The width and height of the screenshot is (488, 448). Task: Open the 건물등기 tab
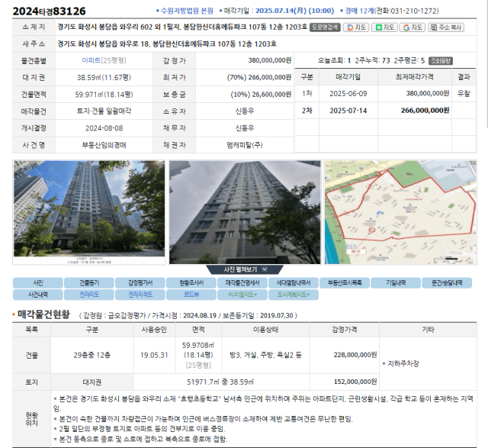89,283
